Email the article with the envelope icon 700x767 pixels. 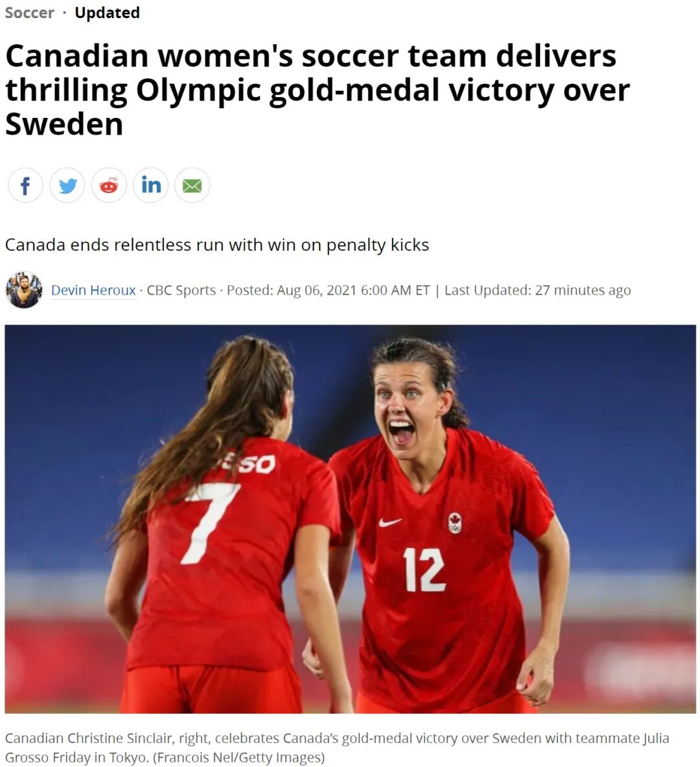tap(192, 185)
